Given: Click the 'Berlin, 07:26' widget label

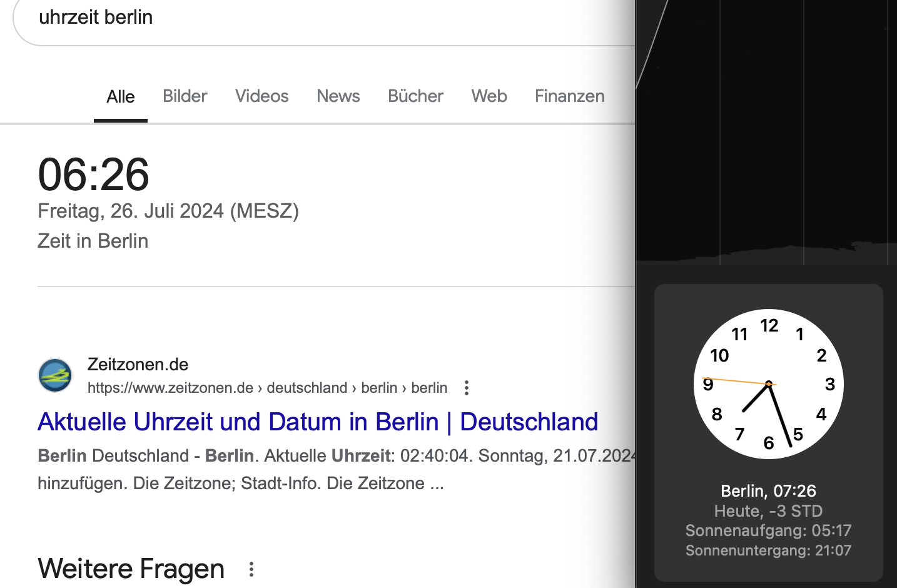Looking at the screenshot, I should click(769, 491).
